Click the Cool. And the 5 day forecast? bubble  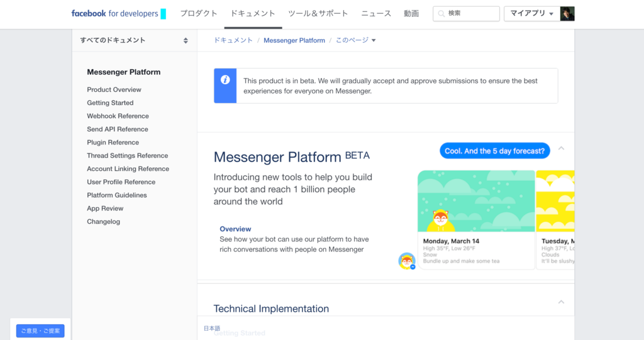click(494, 151)
